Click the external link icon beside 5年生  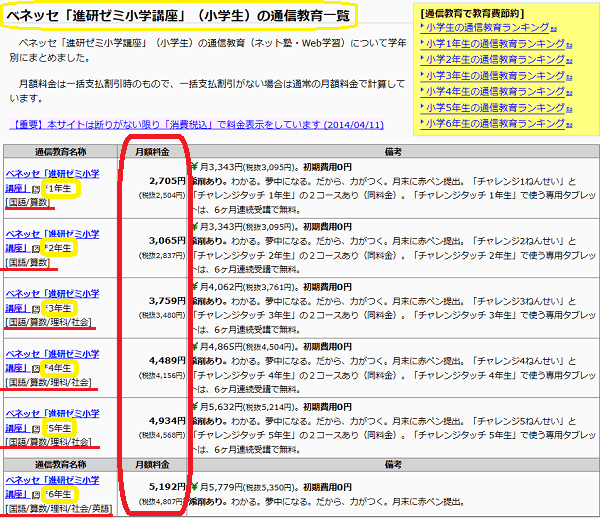click(x=36, y=428)
